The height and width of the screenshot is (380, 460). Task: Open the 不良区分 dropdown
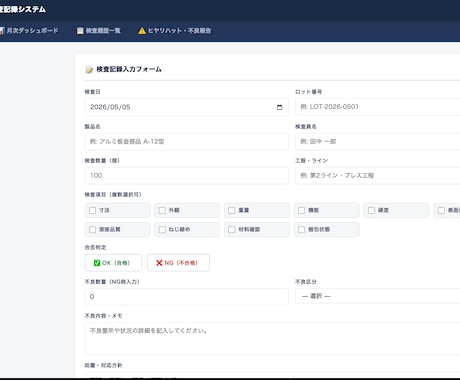[378, 296]
